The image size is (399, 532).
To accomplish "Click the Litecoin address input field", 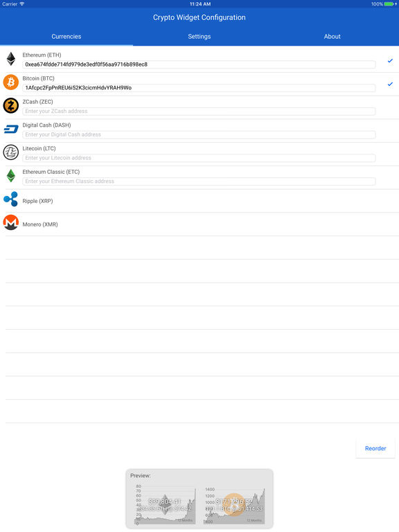I will [199, 158].
